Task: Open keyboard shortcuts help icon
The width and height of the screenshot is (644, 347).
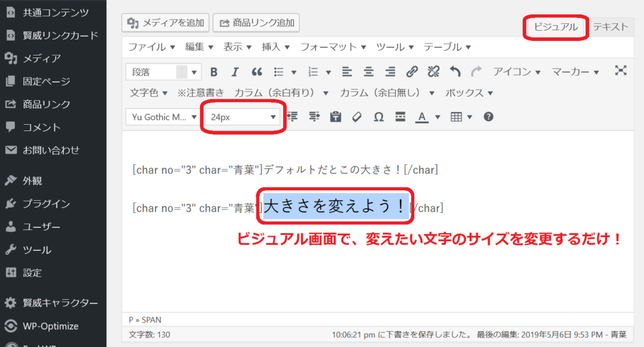Action: point(488,117)
